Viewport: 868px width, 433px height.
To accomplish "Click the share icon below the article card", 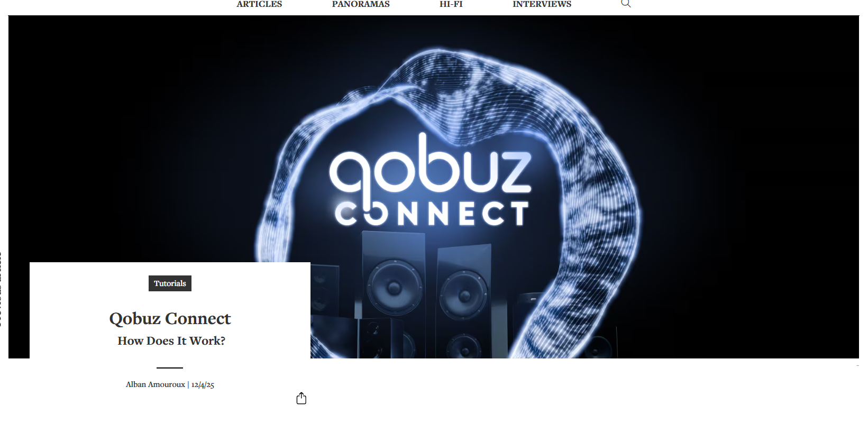I will [x=301, y=398].
